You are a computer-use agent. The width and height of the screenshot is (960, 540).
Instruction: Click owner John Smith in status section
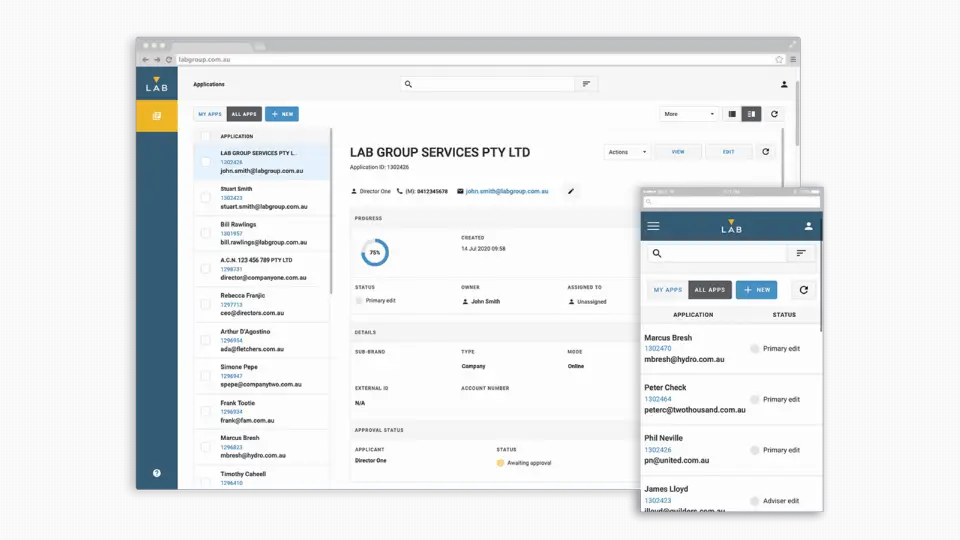point(481,301)
